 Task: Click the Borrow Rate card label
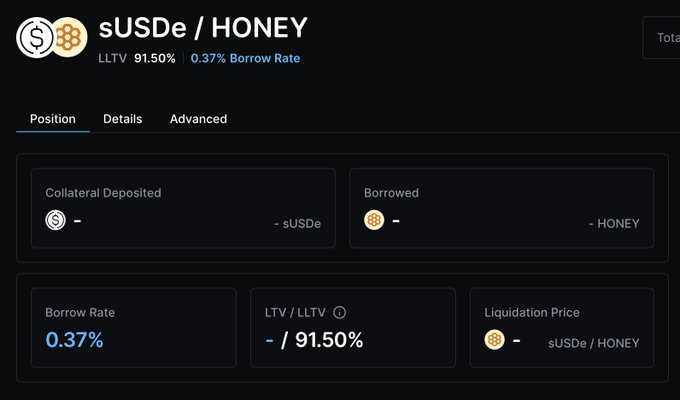[80, 312]
